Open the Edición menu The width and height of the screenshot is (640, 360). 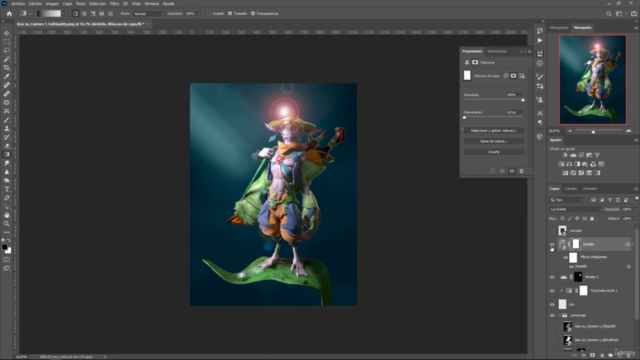[35, 3]
